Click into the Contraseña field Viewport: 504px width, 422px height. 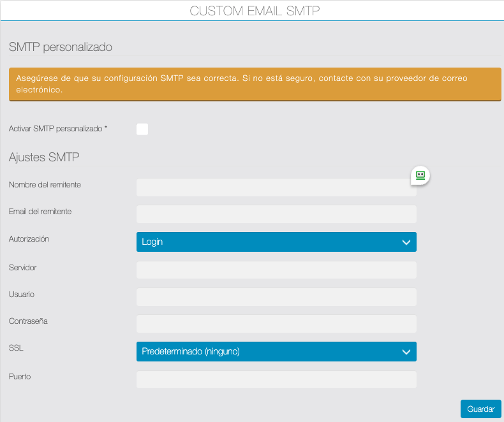(x=276, y=324)
